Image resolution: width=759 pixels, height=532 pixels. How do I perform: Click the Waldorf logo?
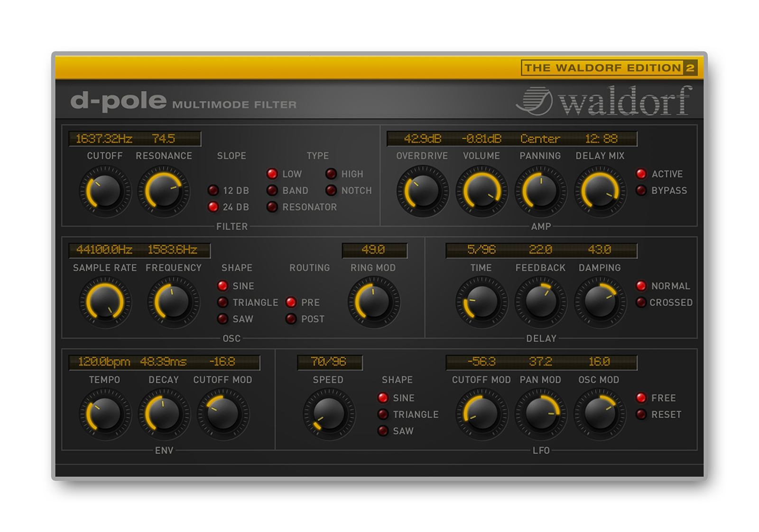[x=604, y=101]
